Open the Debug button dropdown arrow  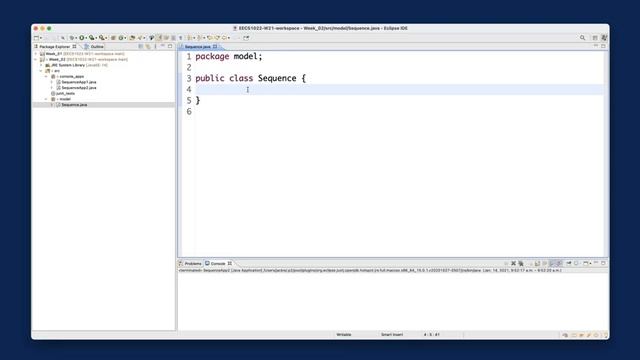(x=76, y=38)
